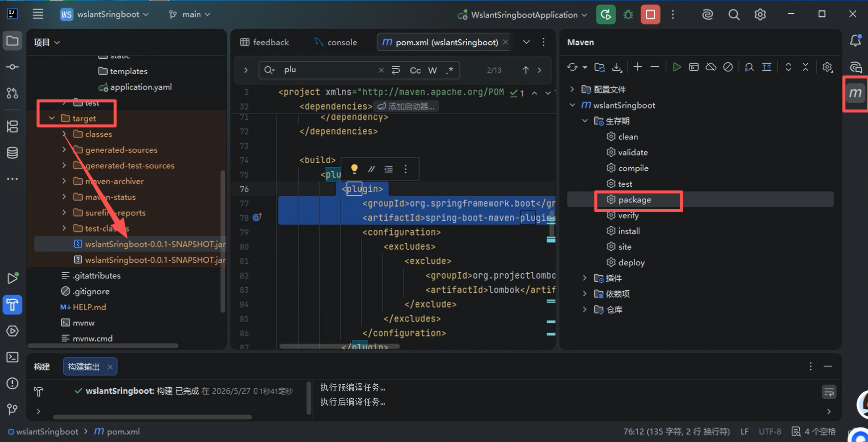Open the main hamburger menu

point(38,14)
